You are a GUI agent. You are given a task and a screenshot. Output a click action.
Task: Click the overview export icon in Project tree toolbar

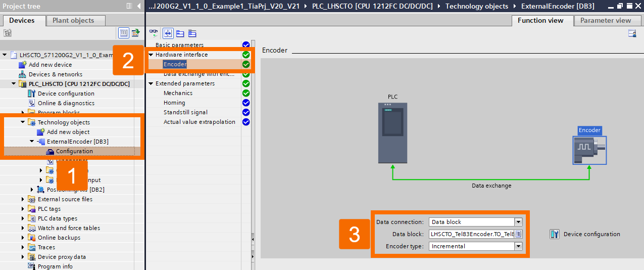pos(135,33)
